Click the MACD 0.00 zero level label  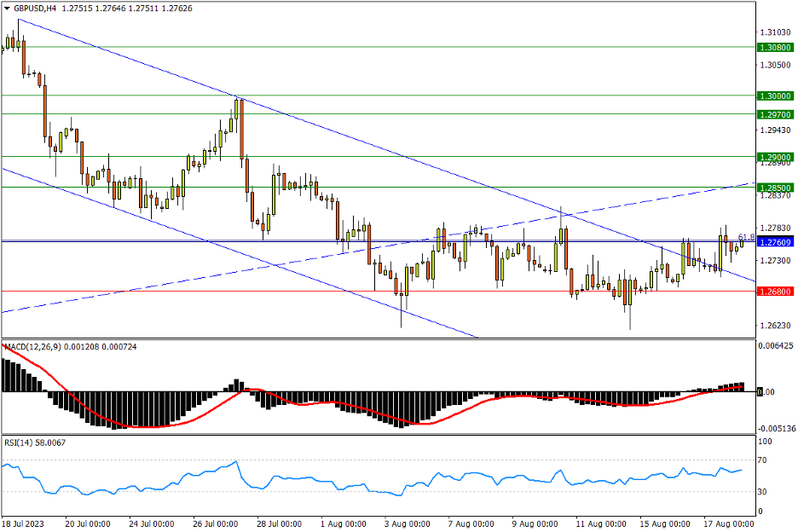coord(767,392)
